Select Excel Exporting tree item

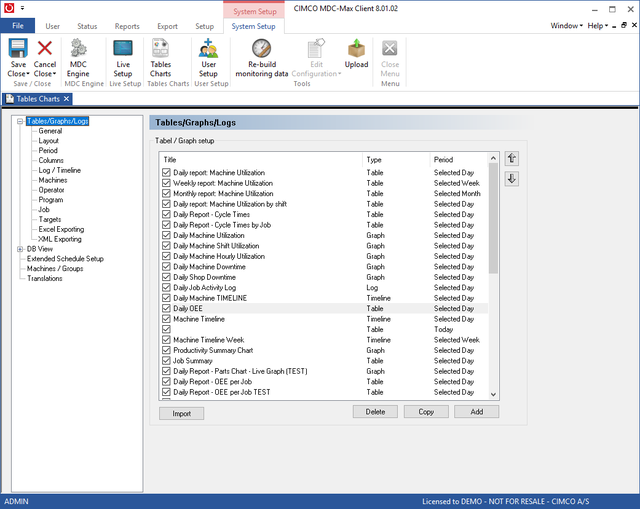(61, 229)
